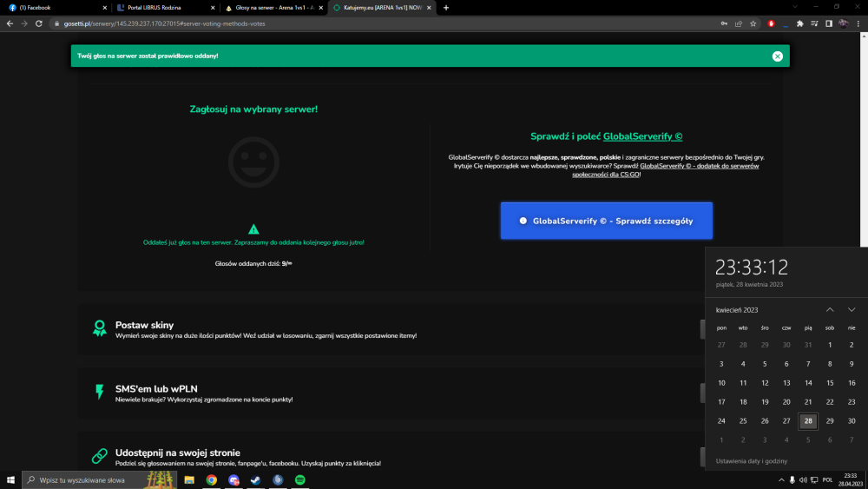Select April 28 in the calendar
Viewport: 868px width, 489px height.
point(808,421)
